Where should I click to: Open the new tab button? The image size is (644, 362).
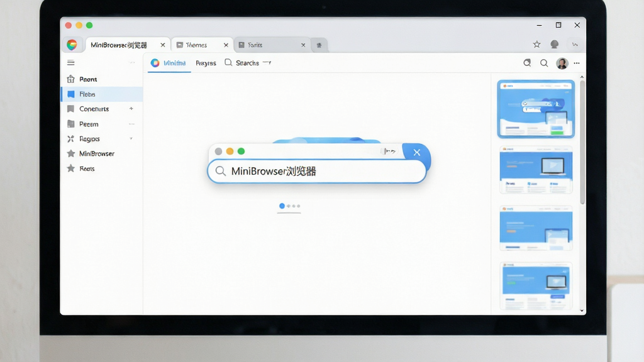[319, 45]
